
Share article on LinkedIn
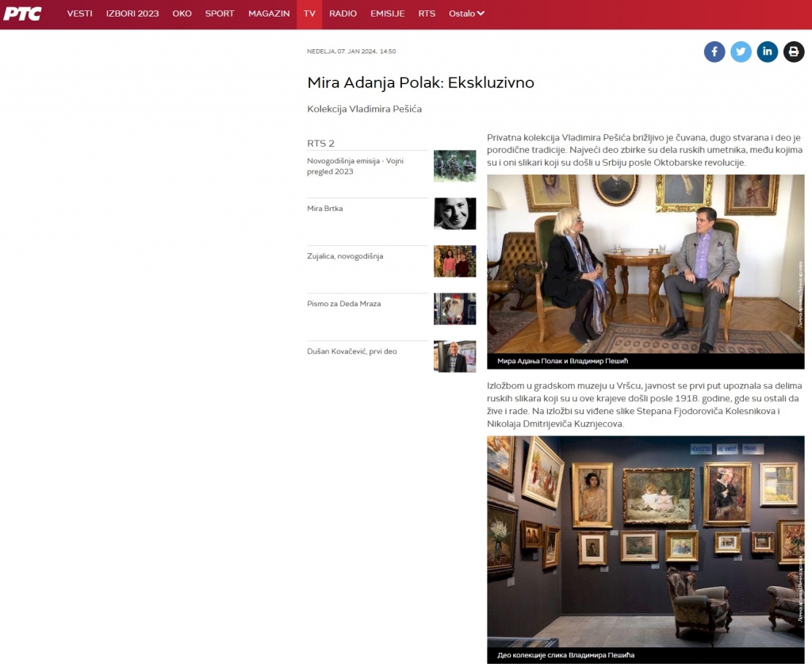click(x=767, y=52)
